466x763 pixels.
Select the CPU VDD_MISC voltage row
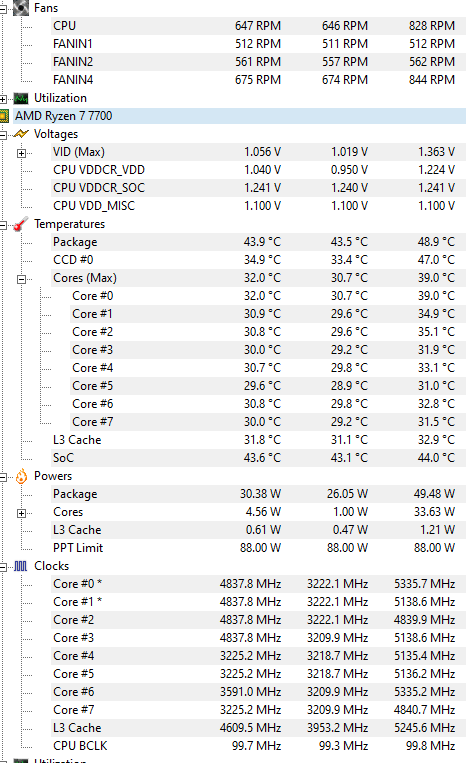point(258,206)
